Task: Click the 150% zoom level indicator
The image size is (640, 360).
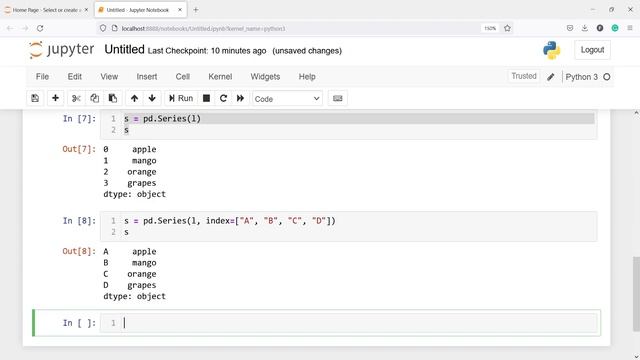Action: pos(490,28)
